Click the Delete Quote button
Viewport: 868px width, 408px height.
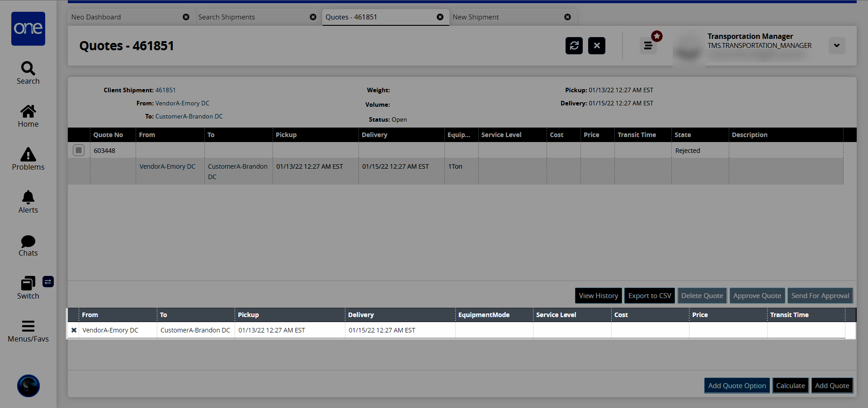[x=702, y=296]
